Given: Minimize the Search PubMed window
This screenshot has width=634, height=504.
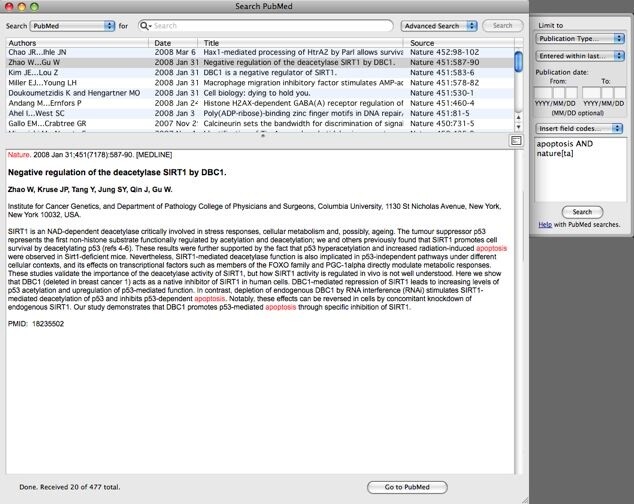Looking at the screenshot, I should click(x=22, y=6).
